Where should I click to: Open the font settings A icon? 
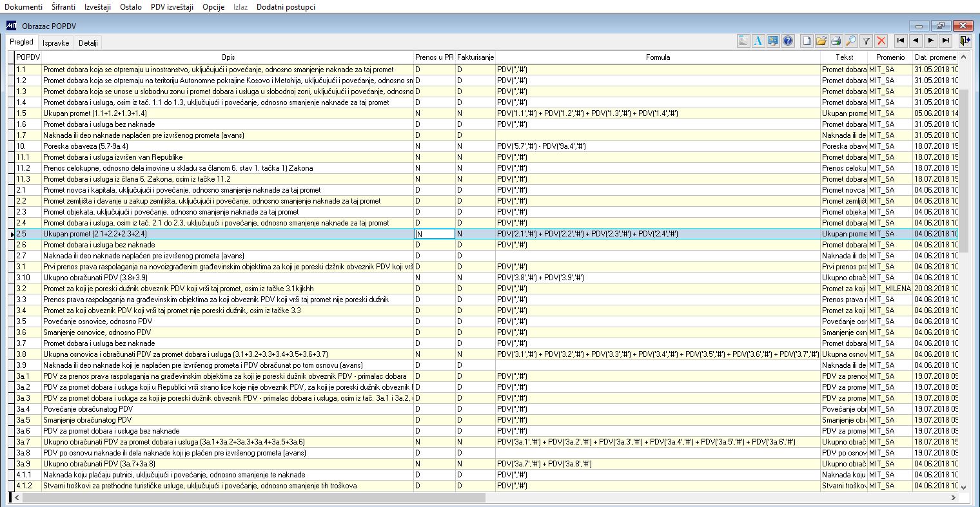pyautogui.click(x=758, y=41)
